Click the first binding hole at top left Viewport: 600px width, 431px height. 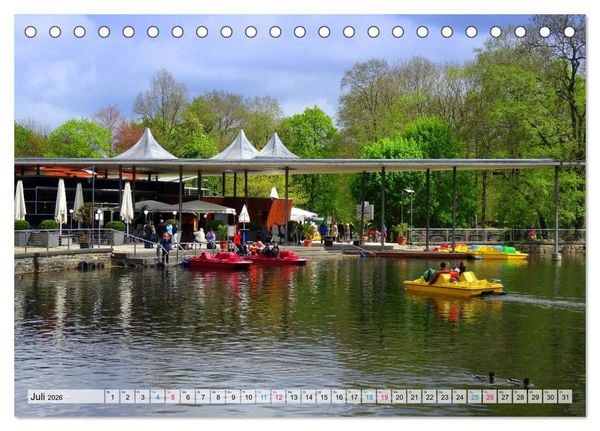30,32
